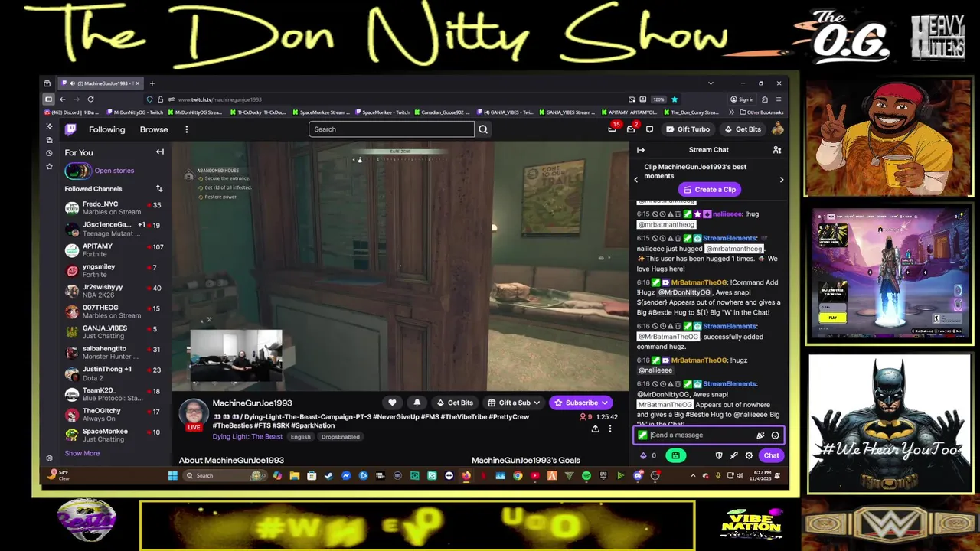Open Open stories link
980x551 pixels.
point(114,171)
